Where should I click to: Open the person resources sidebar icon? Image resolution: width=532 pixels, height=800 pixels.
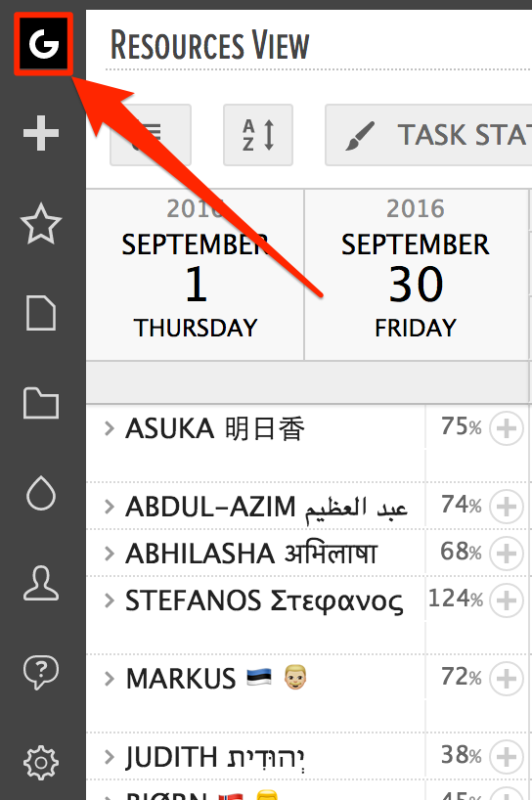coord(41,583)
